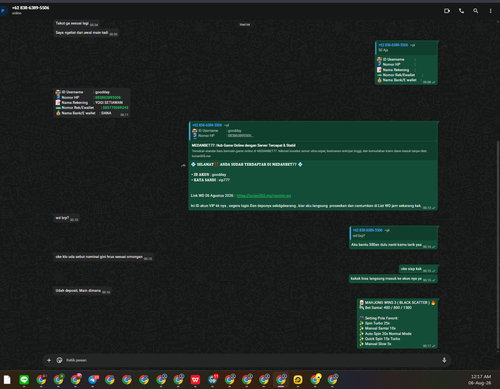Forward the MEDANBET77 registration message using the arrow
The image size is (500, 389).
tap(183, 165)
